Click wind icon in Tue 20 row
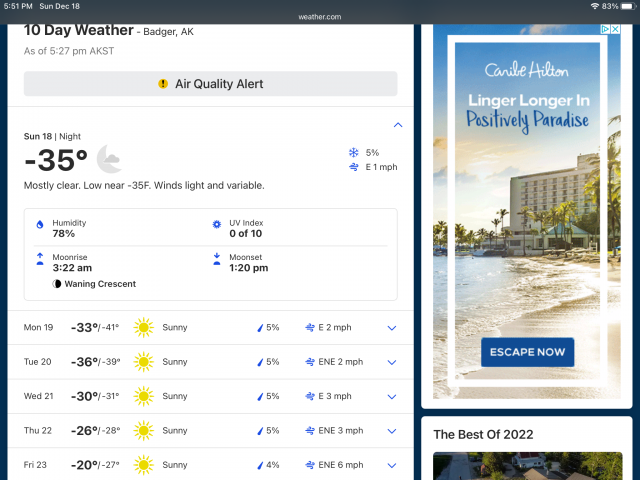 pos(310,362)
